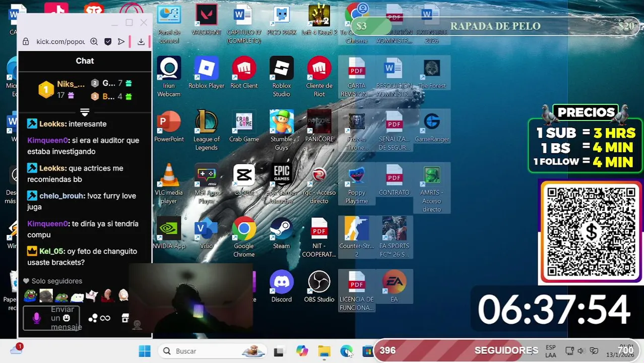Open File Explorer from the taskbar
This screenshot has width=644, height=363.
click(x=324, y=351)
